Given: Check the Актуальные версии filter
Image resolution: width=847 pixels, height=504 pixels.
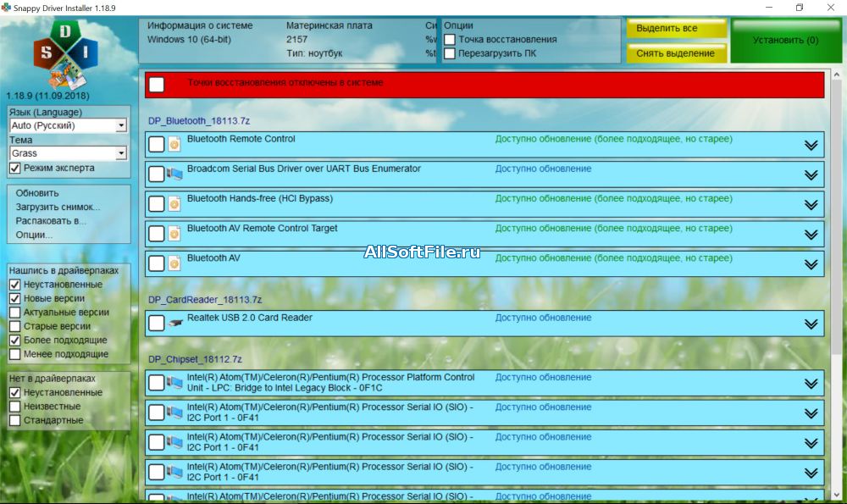Looking at the screenshot, I should click(x=15, y=313).
